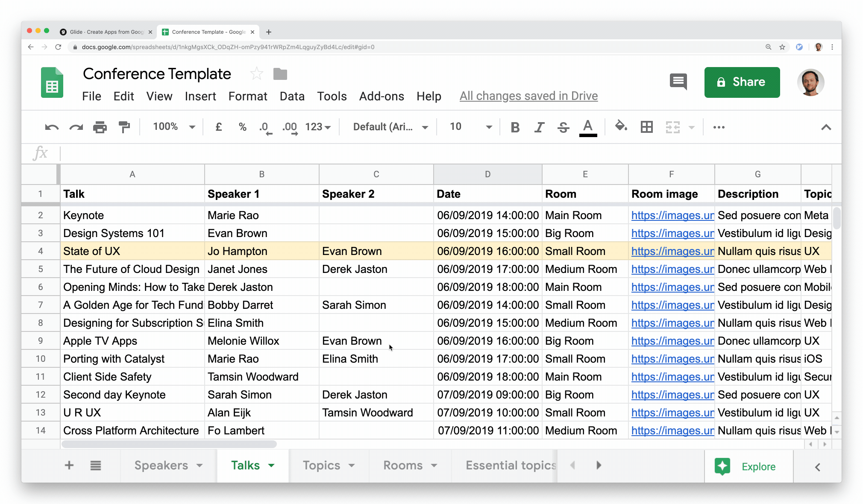The width and height of the screenshot is (863, 504).
Task: Open the font size dropdown
Action: tap(471, 127)
